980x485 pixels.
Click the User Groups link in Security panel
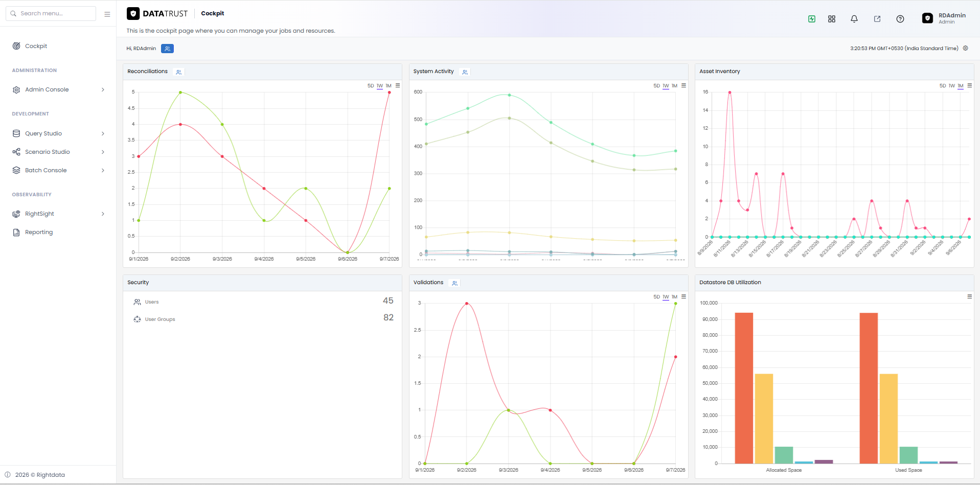[x=160, y=319]
